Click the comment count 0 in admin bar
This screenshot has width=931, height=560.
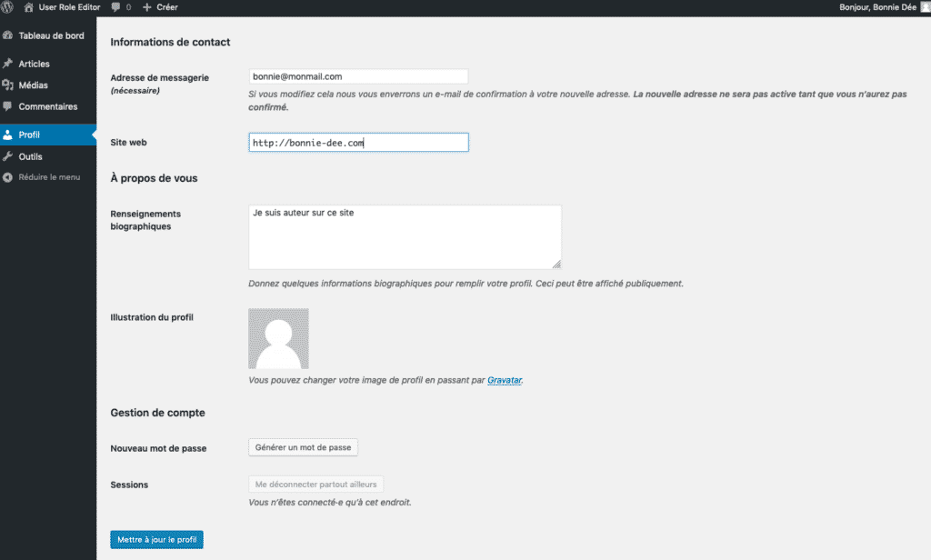coord(128,7)
